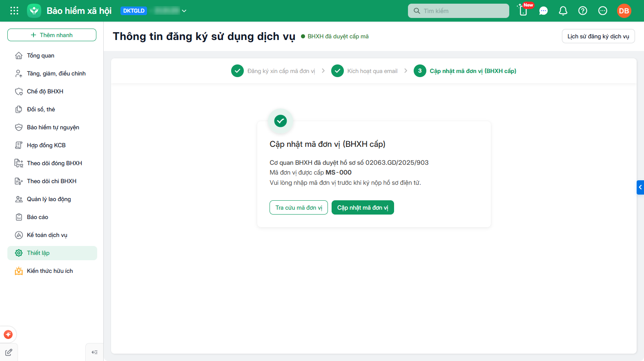Open Hợp đồng KCB in the sidebar
The image size is (644, 361).
pyautogui.click(x=52, y=145)
